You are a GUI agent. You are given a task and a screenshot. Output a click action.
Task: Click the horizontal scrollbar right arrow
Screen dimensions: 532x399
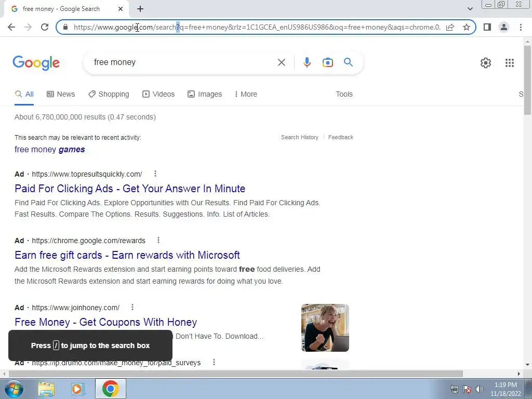pos(519,374)
